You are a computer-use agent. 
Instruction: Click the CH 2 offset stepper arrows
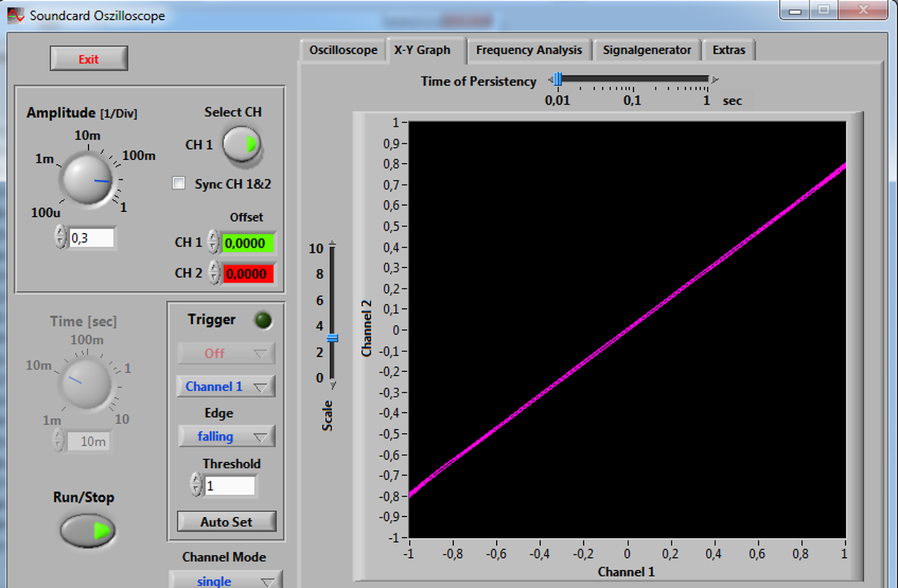(214, 273)
